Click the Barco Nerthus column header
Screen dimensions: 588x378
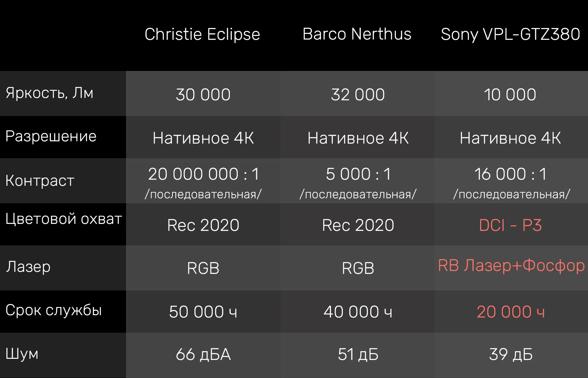point(357,34)
